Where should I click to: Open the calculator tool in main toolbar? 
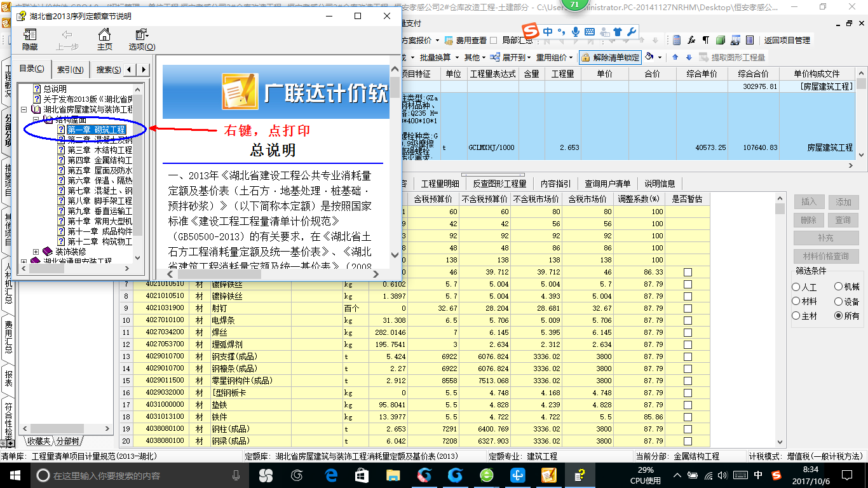[677, 40]
